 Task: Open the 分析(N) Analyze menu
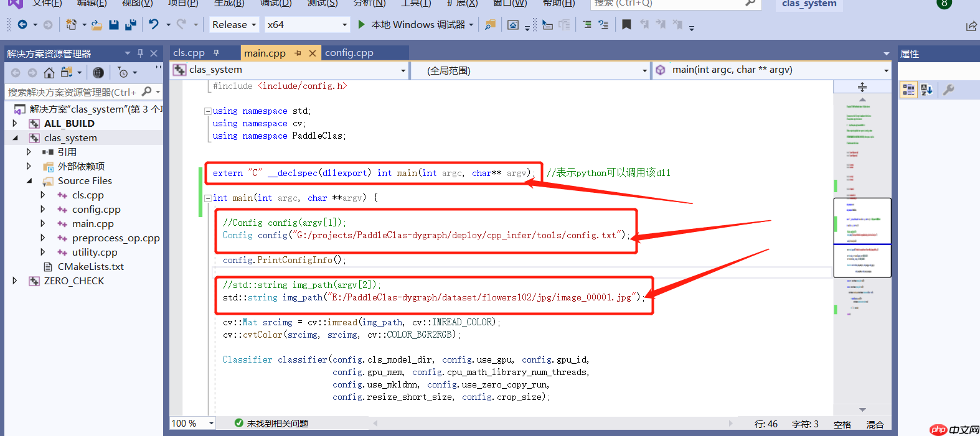370,3
